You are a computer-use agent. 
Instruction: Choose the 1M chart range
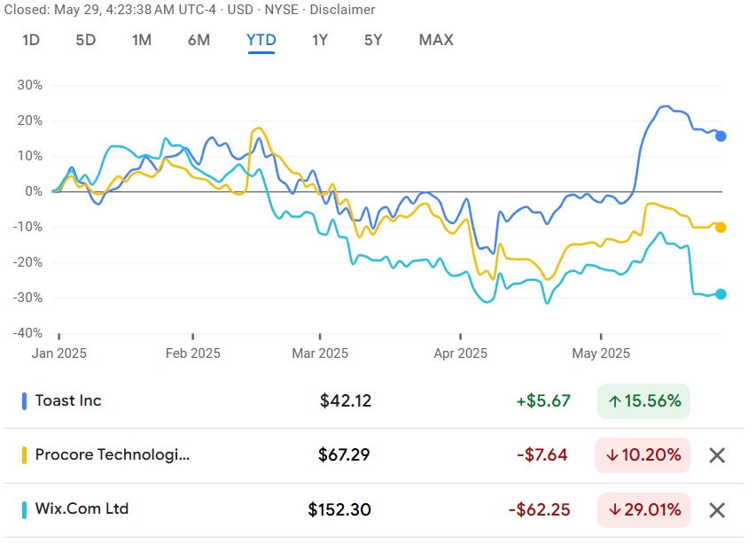[x=142, y=40]
